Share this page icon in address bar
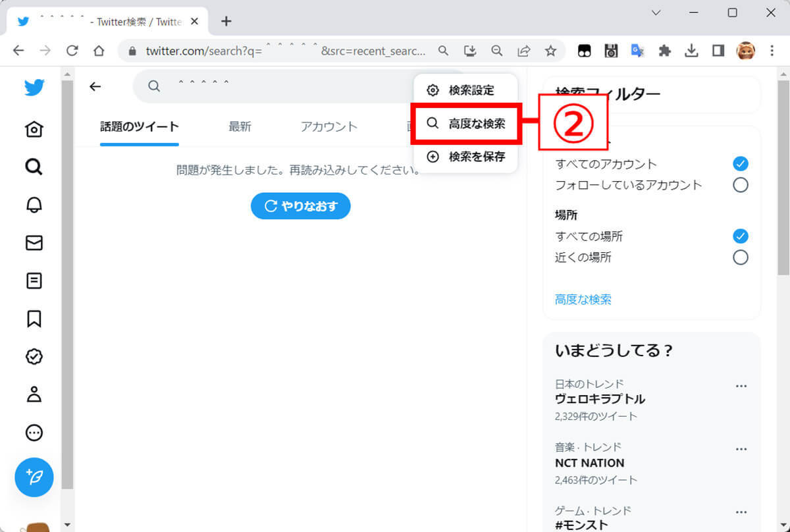The height and width of the screenshot is (532, 790). [x=524, y=51]
